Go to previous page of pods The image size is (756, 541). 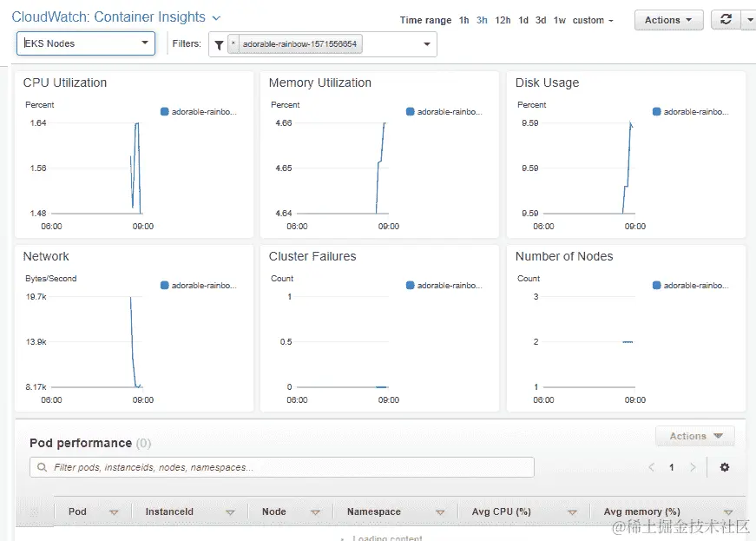651,467
